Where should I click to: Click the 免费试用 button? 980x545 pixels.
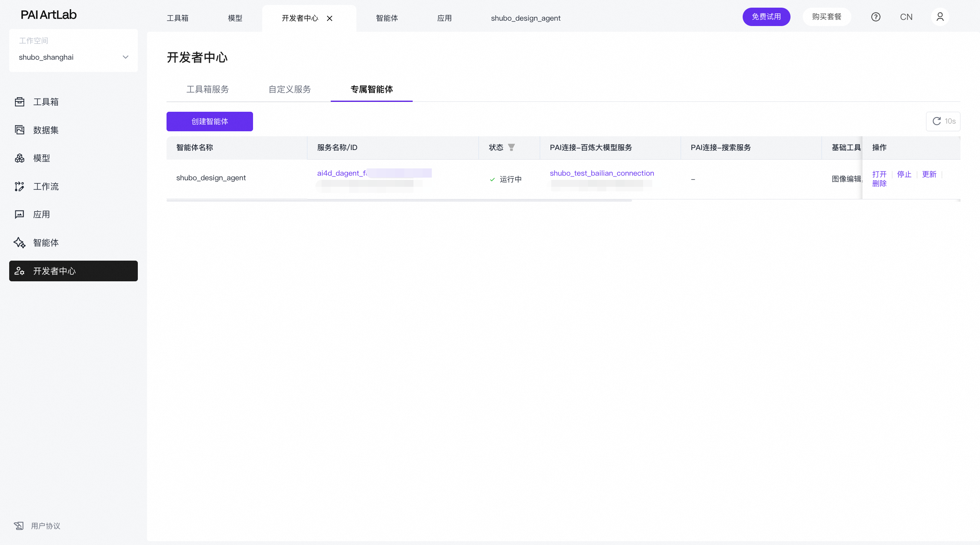point(766,17)
